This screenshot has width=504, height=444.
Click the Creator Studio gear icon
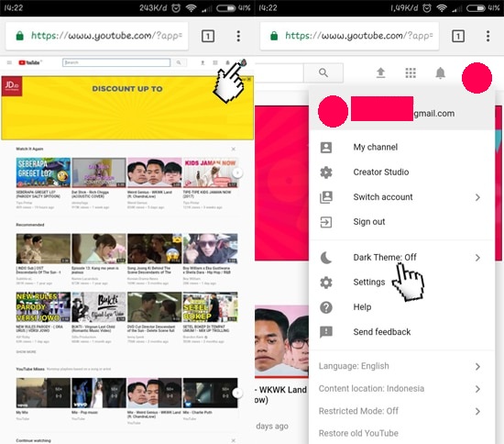[x=326, y=172]
